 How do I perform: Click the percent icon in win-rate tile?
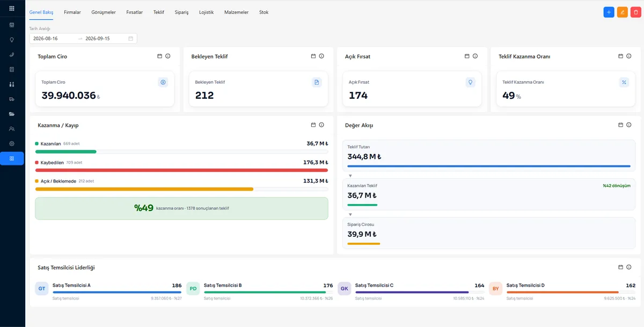(x=624, y=82)
